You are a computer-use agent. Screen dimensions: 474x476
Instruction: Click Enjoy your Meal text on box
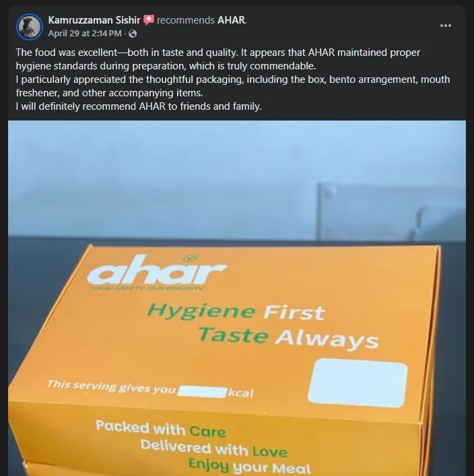(249, 467)
